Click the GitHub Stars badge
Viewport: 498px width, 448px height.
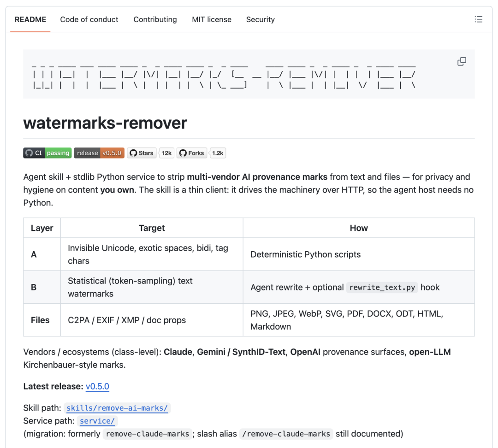(x=142, y=153)
